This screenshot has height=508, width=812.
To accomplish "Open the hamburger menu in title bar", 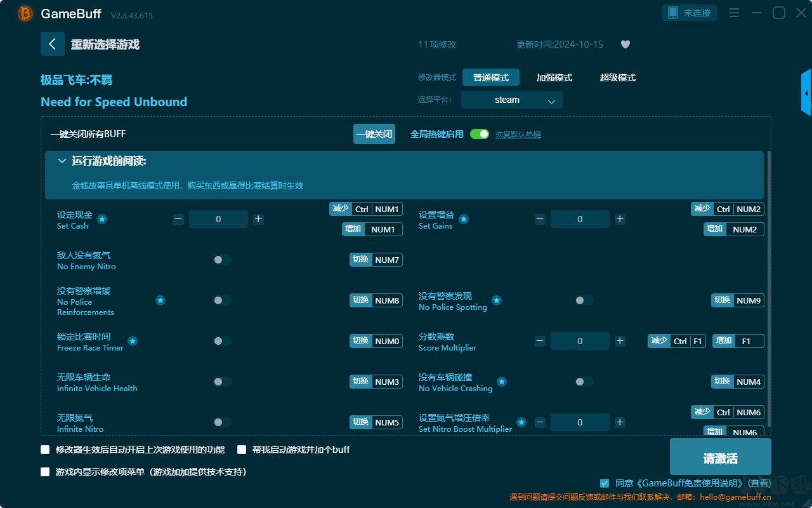I will point(734,13).
